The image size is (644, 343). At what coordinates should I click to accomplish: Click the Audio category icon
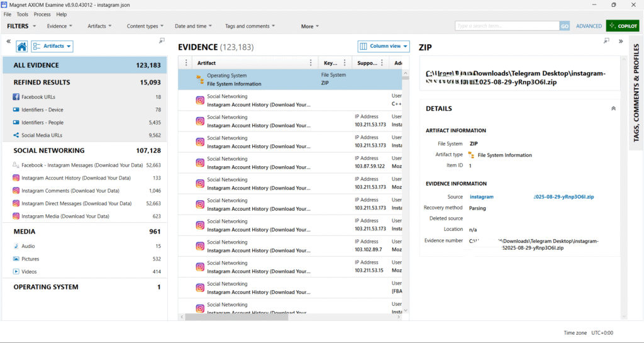pos(16,246)
